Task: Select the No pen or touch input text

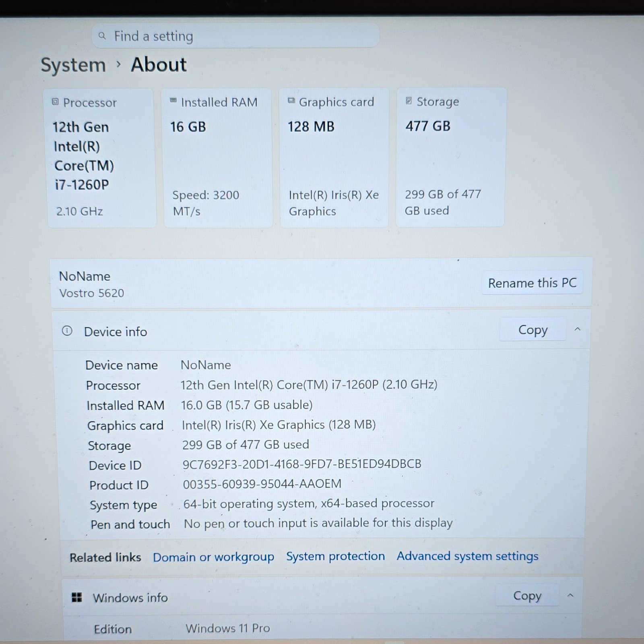Action: [318, 523]
